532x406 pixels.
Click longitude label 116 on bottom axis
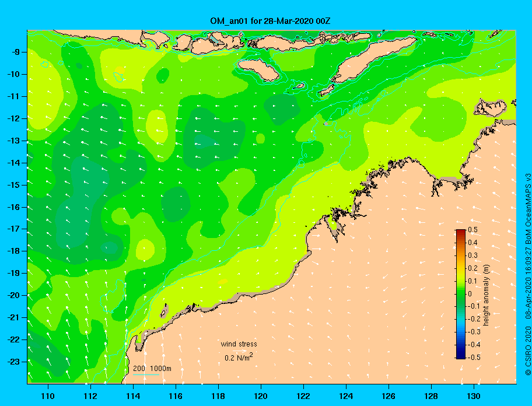point(176,396)
